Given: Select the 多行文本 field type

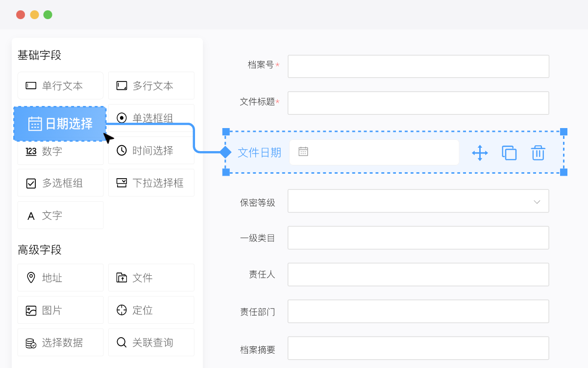Looking at the screenshot, I should coord(151,86).
